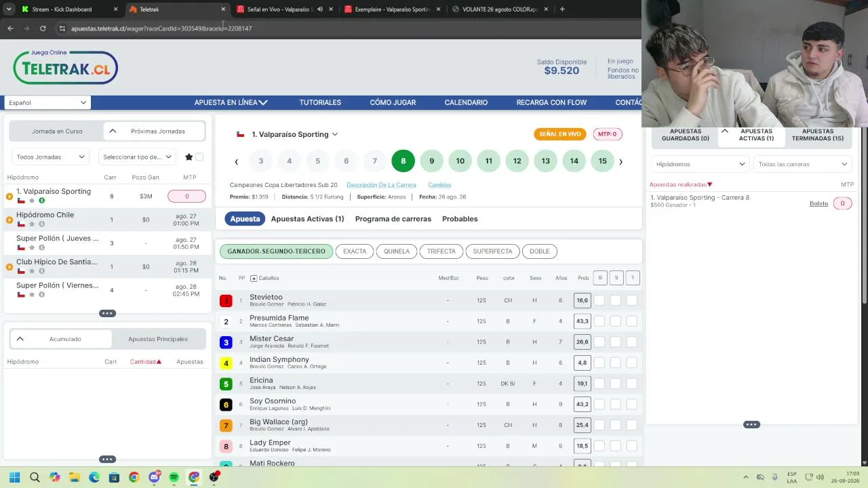Open Spotify from the taskbar
The image size is (868, 488).
point(174,477)
